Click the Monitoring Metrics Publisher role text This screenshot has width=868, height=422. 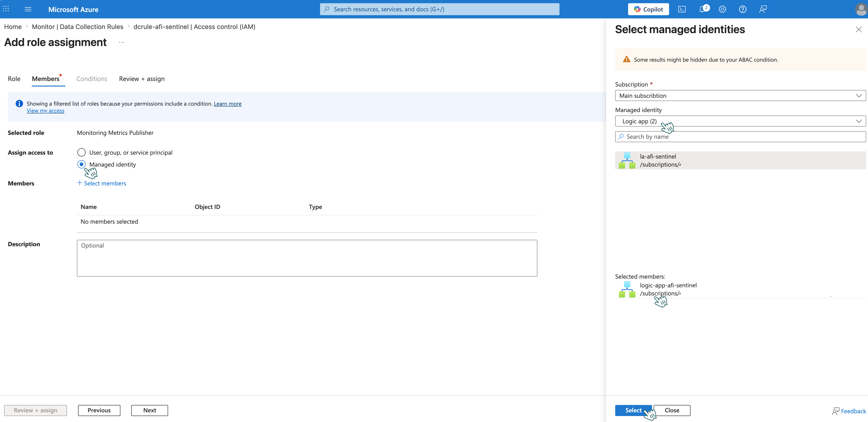pyautogui.click(x=115, y=133)
